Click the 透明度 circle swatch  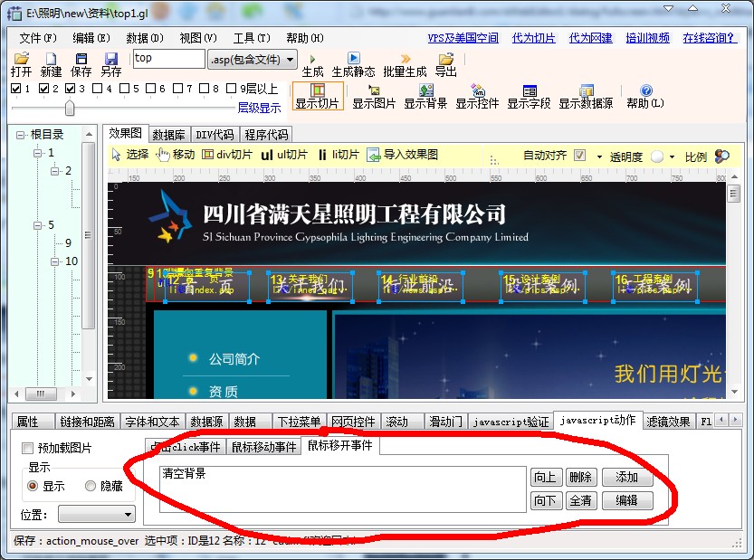(657, 157)
